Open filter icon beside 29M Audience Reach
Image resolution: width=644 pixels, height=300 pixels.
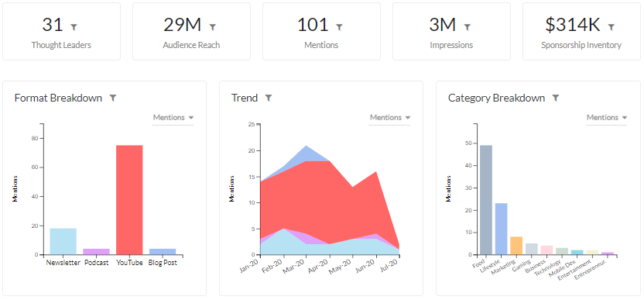coord(212,27)
